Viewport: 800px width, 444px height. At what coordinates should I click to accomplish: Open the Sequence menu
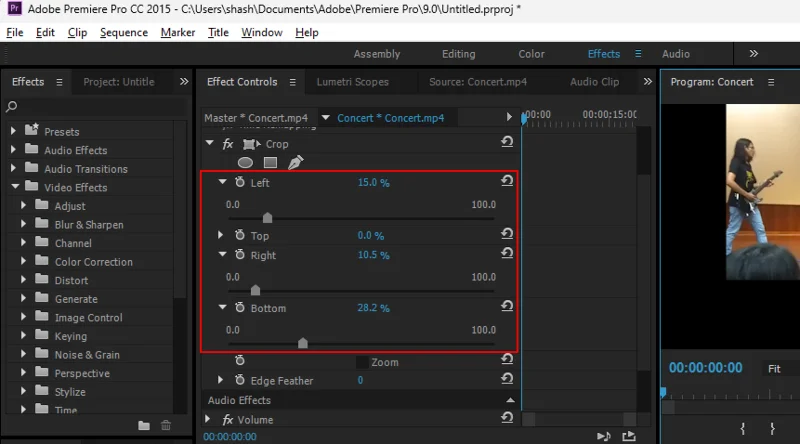point(124,32)
